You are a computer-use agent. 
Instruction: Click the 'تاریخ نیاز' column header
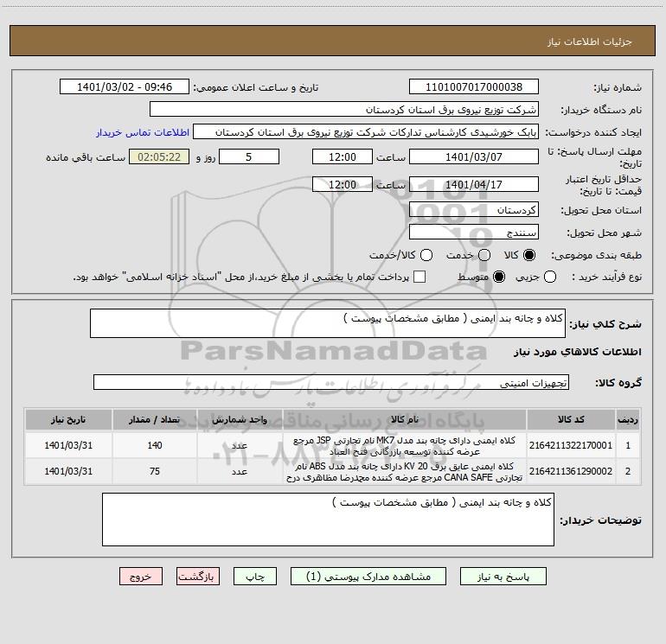[68, 419]
